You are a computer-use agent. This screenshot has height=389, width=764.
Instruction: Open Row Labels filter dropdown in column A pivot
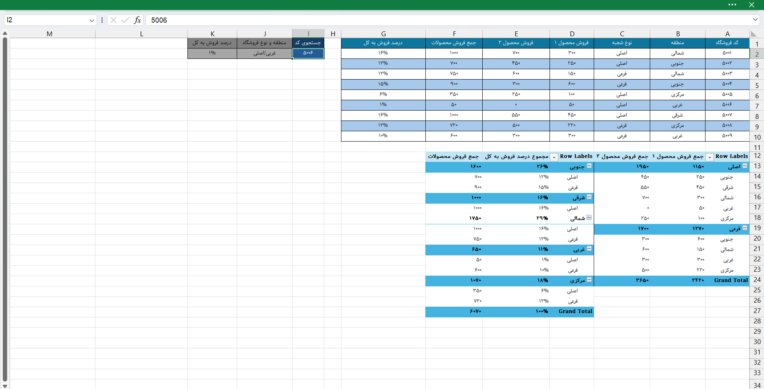pos(709,157)
